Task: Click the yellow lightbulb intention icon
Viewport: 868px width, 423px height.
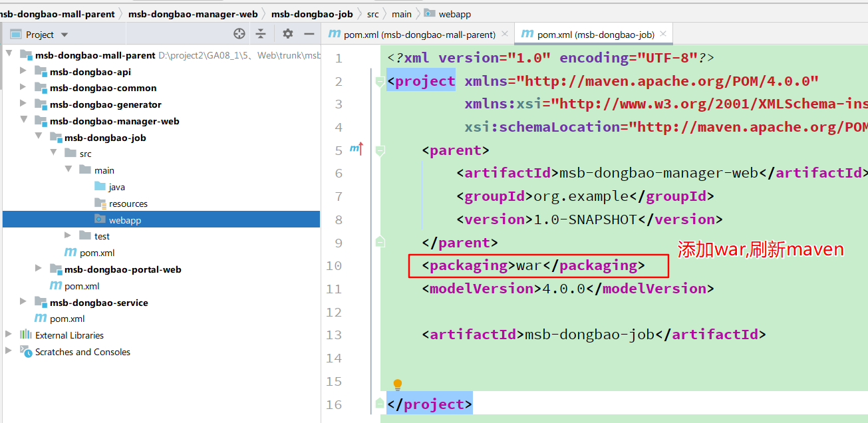Action: pyautogui.click(x=398, y=384)
